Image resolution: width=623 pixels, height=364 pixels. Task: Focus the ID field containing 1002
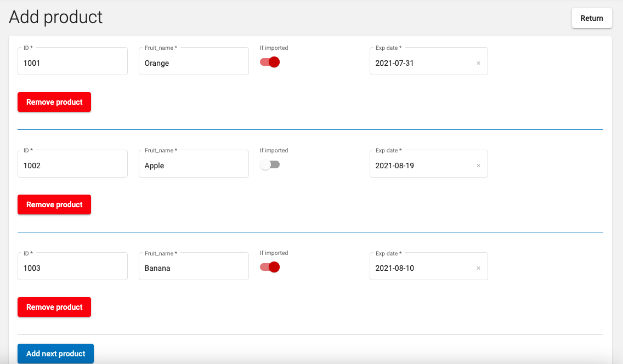pyautogui.click(x=73, y=163)
